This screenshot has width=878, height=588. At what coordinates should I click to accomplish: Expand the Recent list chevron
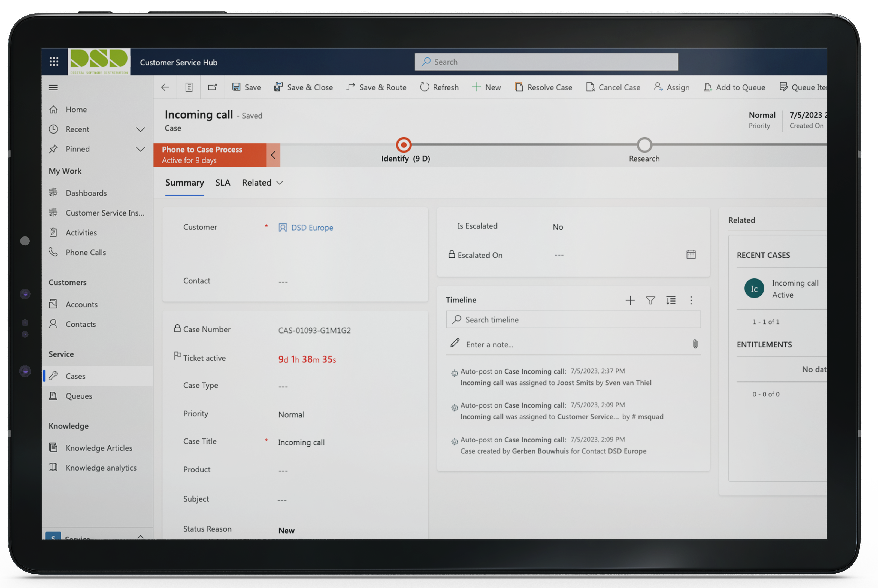[x=140, y=129]
